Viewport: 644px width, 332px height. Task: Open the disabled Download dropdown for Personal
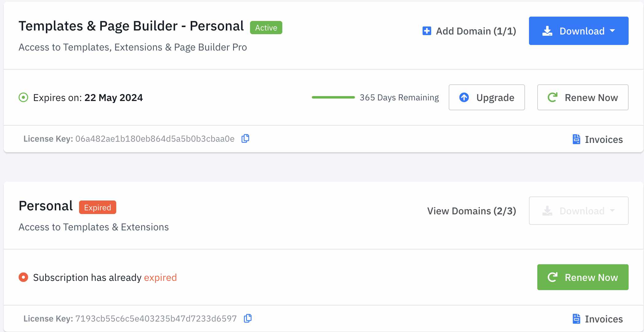(x=578, y=211)
